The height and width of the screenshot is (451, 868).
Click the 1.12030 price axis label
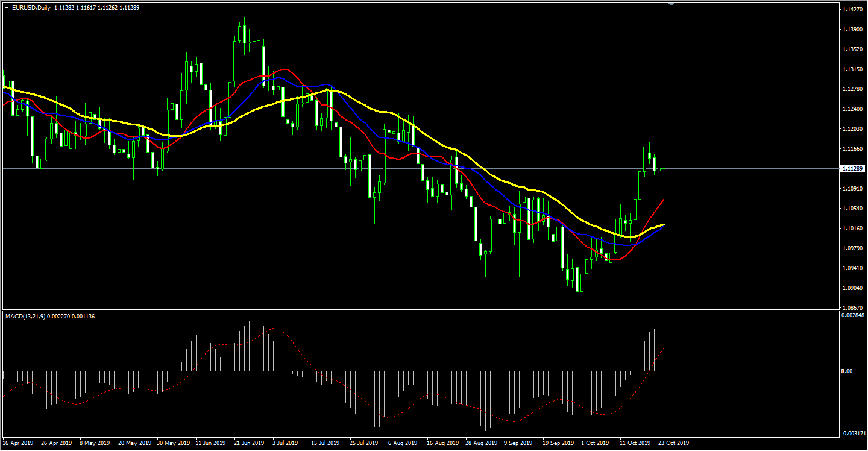[851, 129]
